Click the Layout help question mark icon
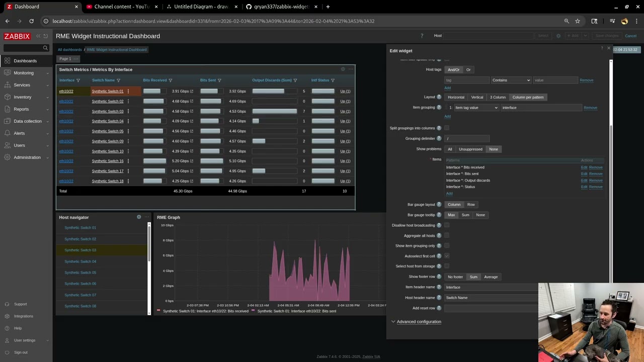Image resolution: width=644 pixels, height=362 pixels. point(439,97)
